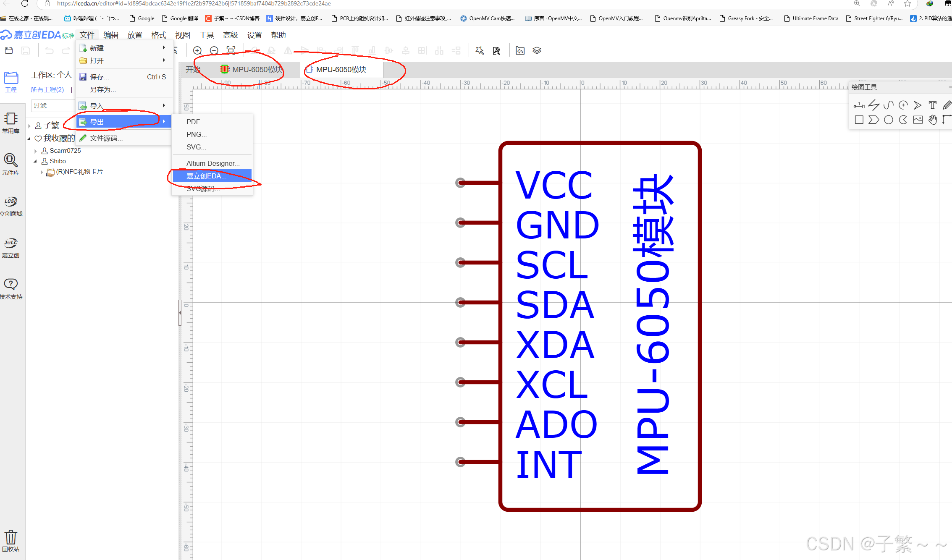Viewport: 952px width, 560px height.
Task: Select the text T drawing tool
Action: coord(932,105)
